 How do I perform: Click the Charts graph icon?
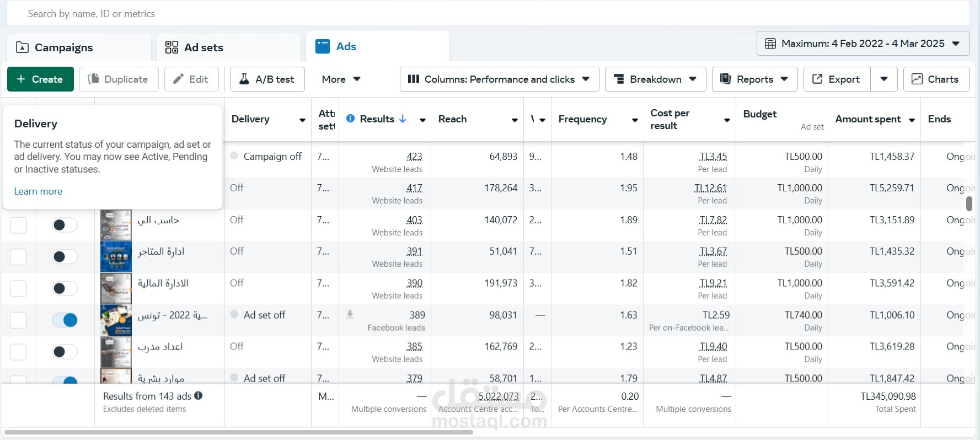917,79
